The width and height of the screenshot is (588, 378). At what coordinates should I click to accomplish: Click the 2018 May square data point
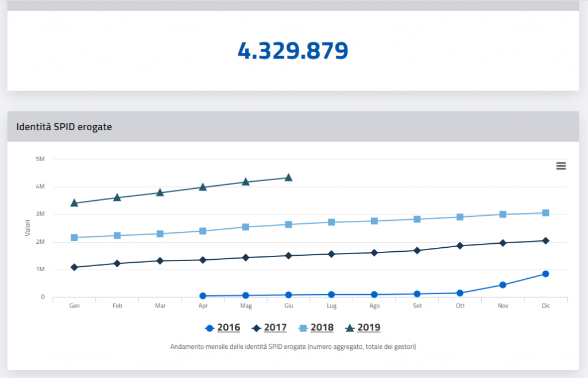click(246, 227)
